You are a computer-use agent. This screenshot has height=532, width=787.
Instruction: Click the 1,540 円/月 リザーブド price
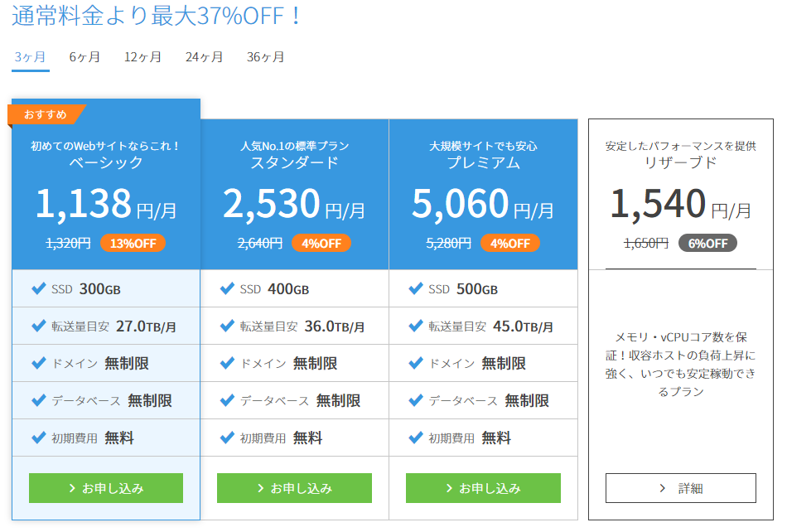pyautogui.click(x=680, y=205)
